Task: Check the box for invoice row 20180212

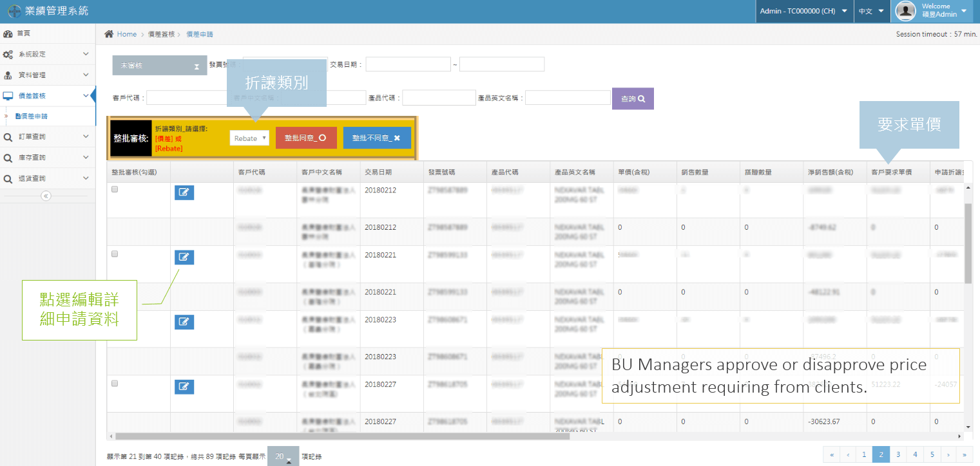Action: (115, 189)
